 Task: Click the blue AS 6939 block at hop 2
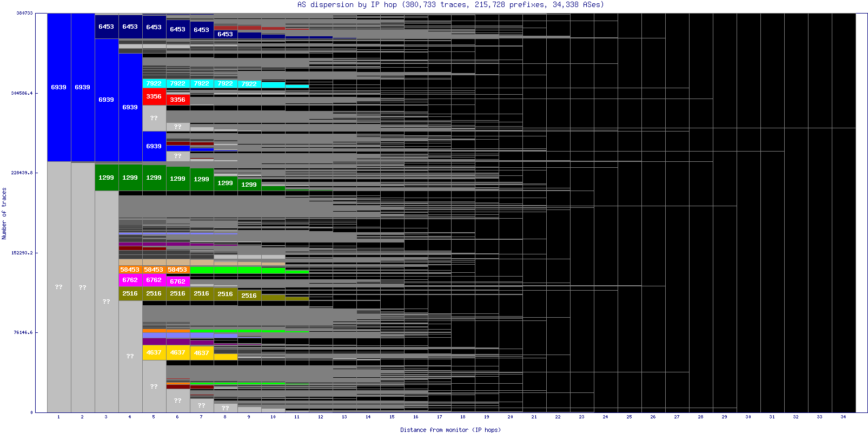coord(83,87)
